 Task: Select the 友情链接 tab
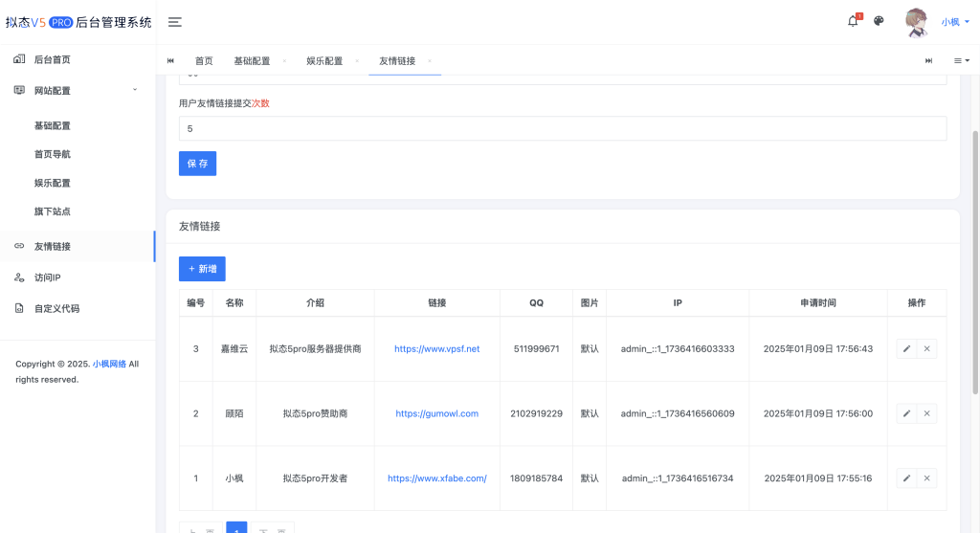(397, 60)
